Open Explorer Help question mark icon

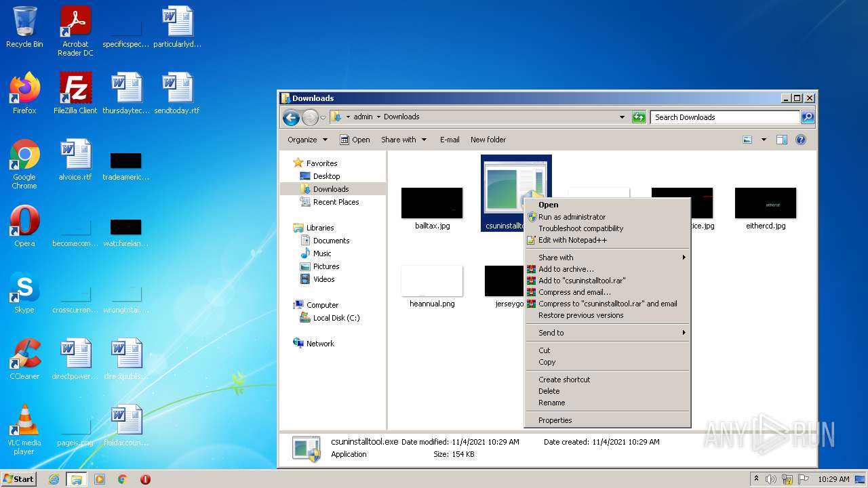pyautogui.click(x=801, y=140)
